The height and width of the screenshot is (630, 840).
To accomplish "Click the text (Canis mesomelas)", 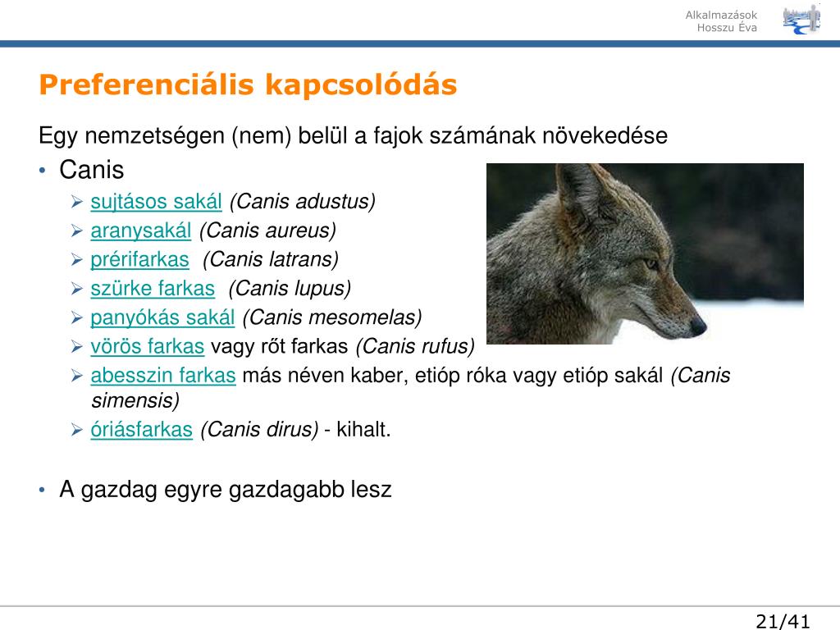I will tap(332, 317).
